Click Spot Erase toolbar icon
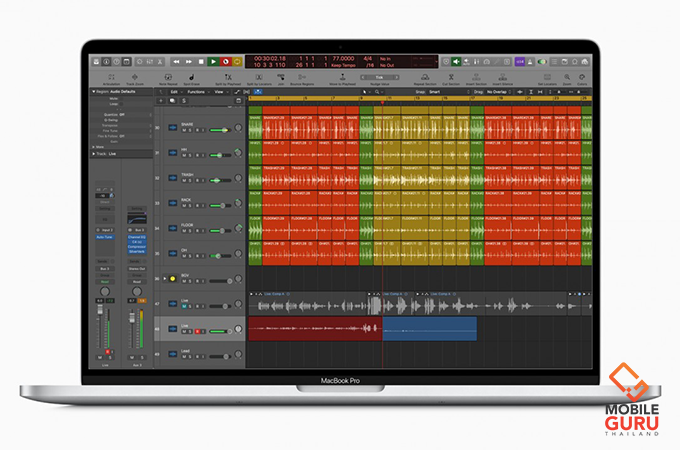The width and height of the screenshot is (680, 450). [x=192, y=77]
